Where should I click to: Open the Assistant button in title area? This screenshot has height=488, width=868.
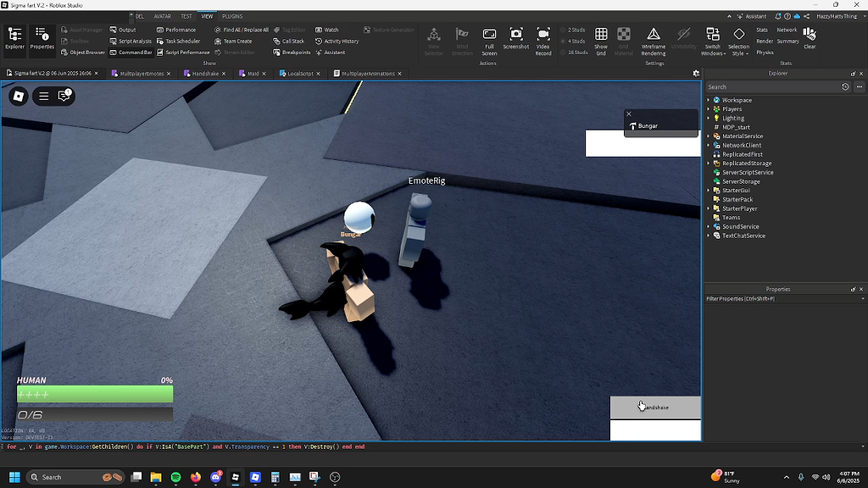click(751, 16)
